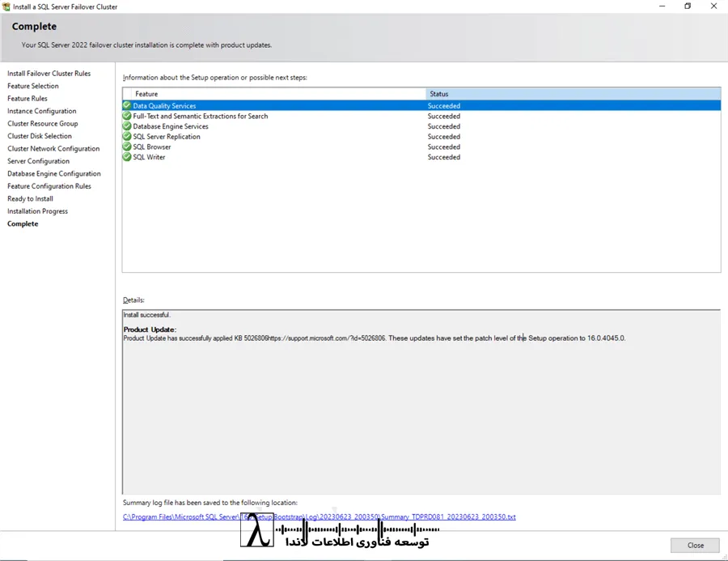
Task: Click green check icon beside Data Quality Services
Action: (x=127, y=105)
